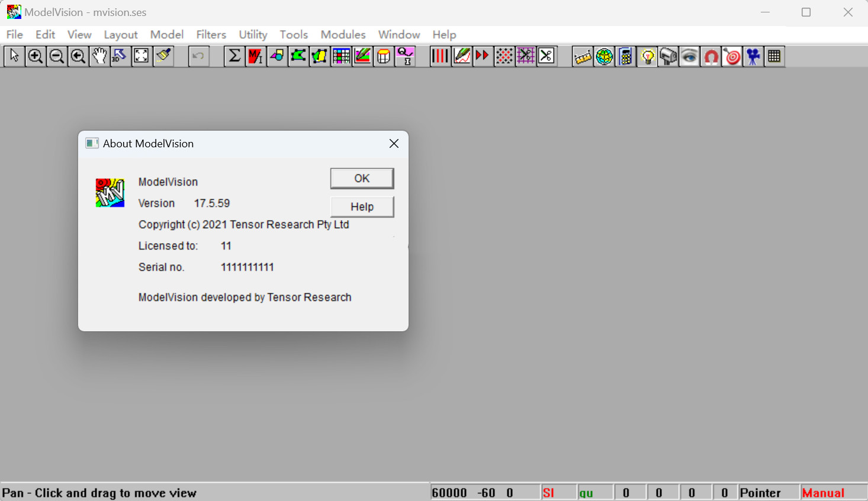Select the pan hand tool
868x501 pixels.
click(99, 56)
